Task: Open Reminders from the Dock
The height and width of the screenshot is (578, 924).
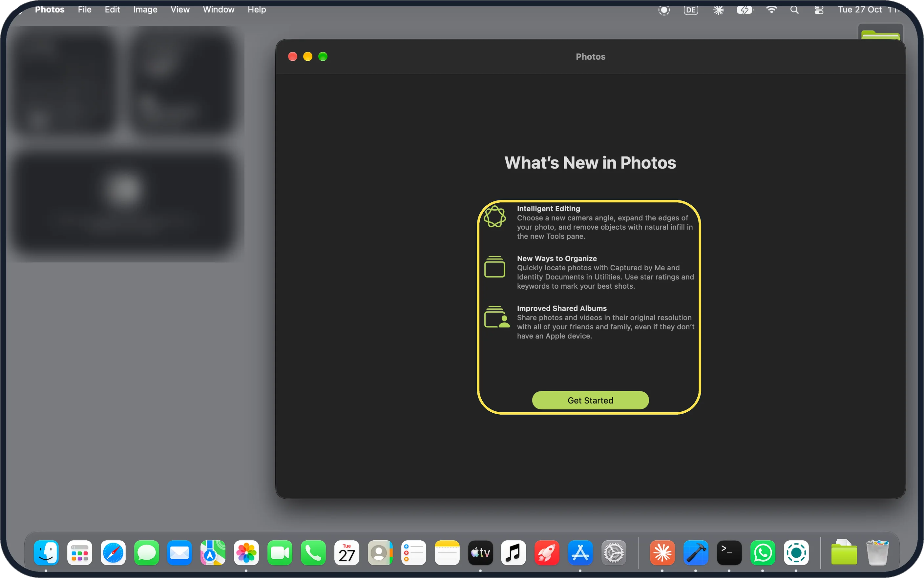Action: coord(414,553)
